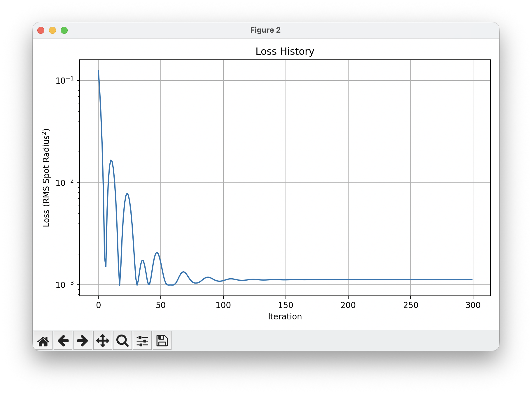This screenshot has height=394, width=532.
Task: Click the 'Loss History' plot title
Action: 285,52
